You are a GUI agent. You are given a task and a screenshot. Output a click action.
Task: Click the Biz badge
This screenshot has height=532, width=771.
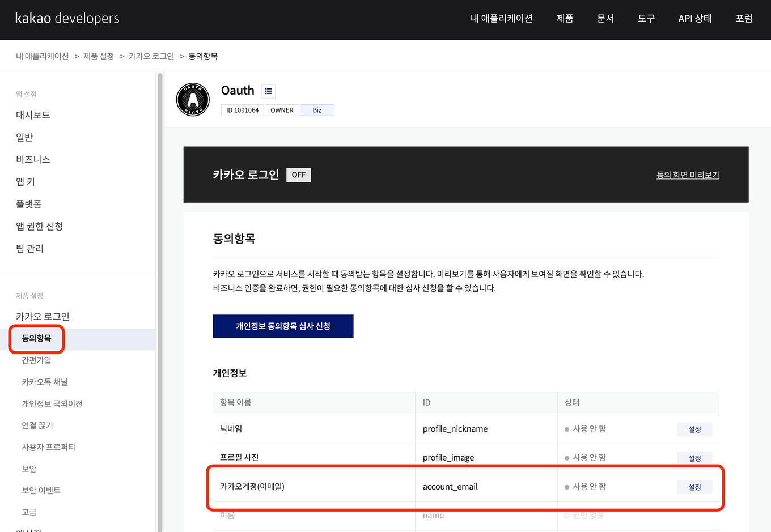coord(317,110)
